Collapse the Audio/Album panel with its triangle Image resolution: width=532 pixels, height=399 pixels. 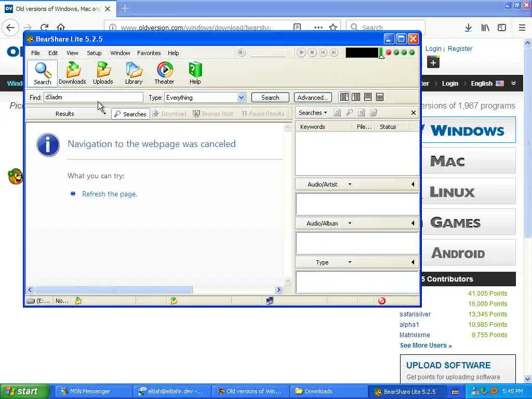[x=413, y=223]
